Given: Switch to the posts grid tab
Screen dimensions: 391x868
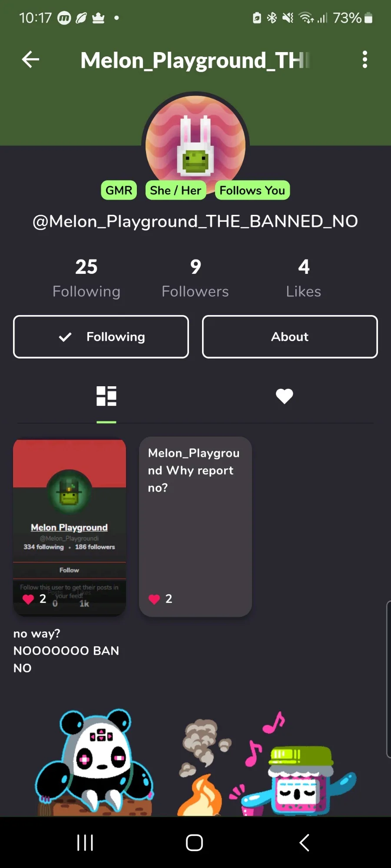Looking at the screenshot, I should (106, 396).
